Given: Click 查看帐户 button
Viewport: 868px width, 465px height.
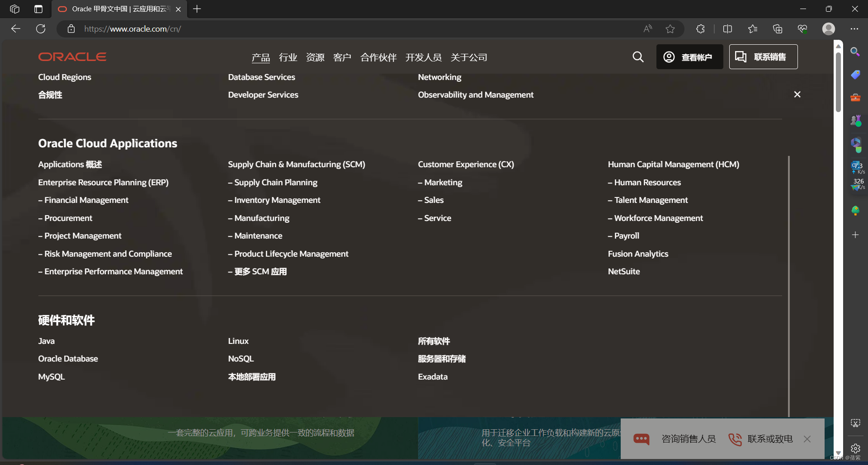Looking at the screenshot, I should click(x=689, y=57).
